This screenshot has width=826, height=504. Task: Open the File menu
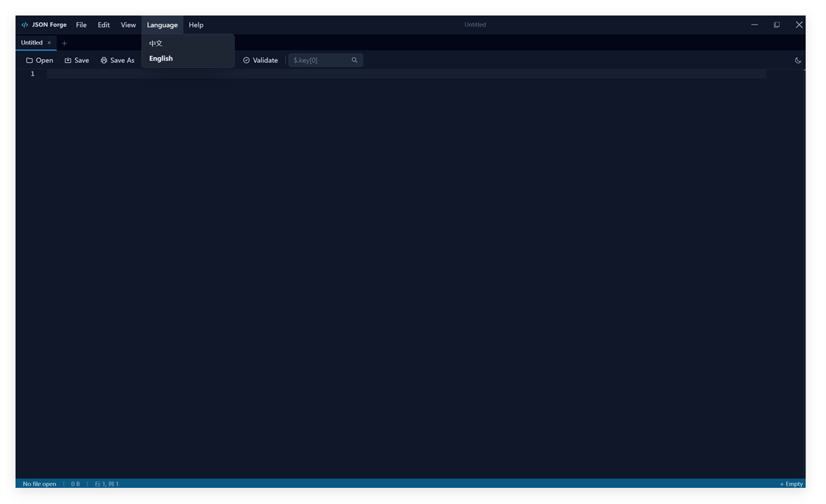[x=81, y=25]
